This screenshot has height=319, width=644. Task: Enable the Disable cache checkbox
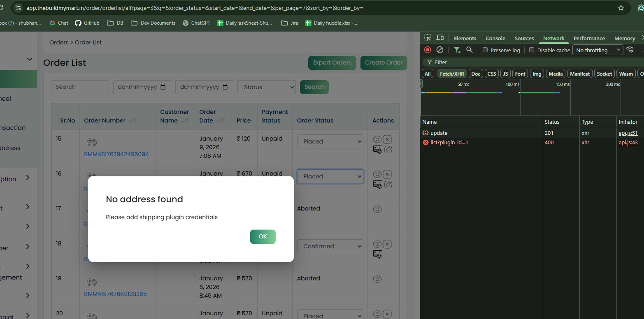coord(532,50)
